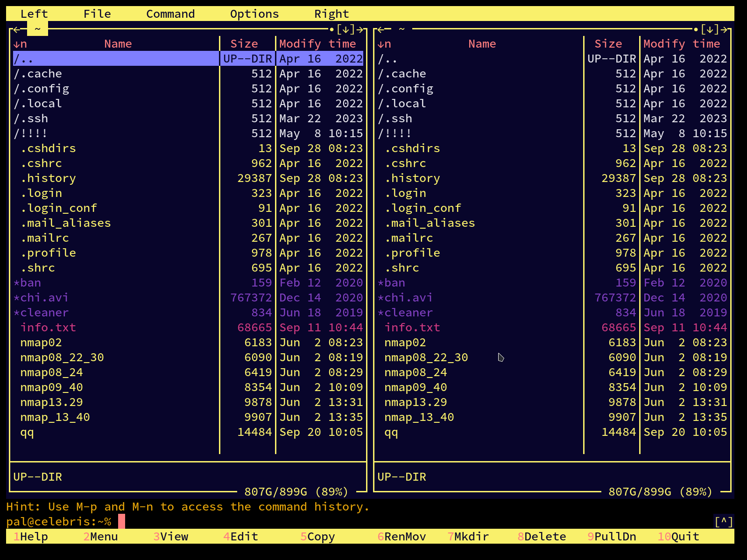The height and width of the screenshot is (560, 747).
Task: Select .cshrc file in right panel
Action: pyautogui.click(x=552, y=163)
